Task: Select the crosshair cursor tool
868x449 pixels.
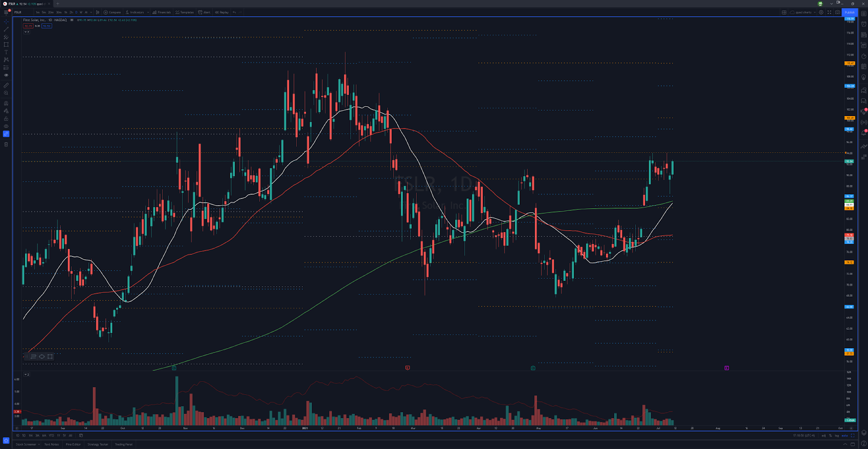Action: click(6, 22)
